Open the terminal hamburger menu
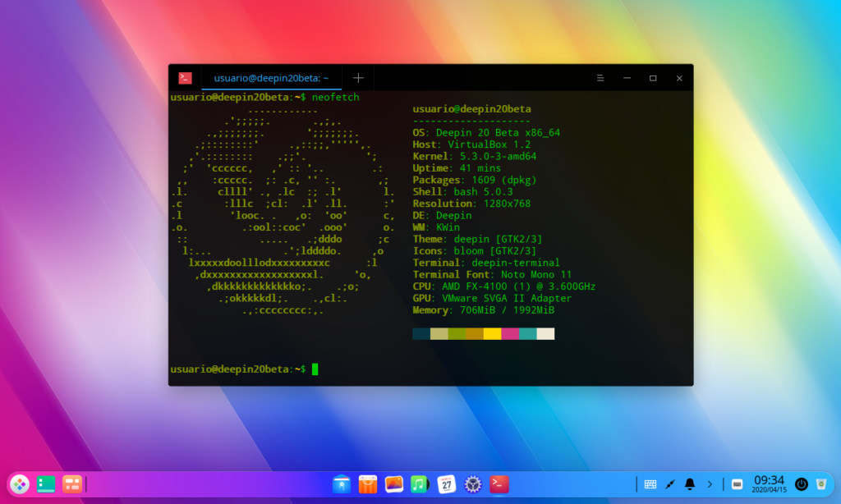 (600, 78)
